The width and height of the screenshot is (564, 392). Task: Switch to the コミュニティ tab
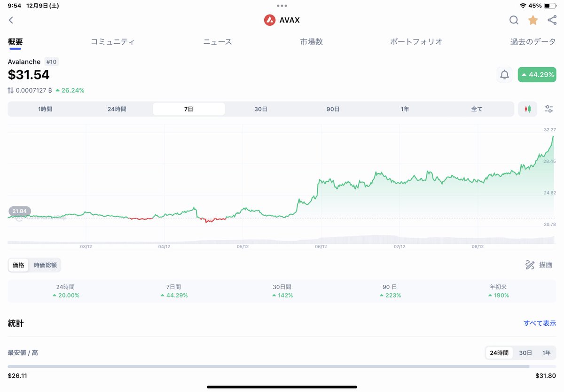click(113, 42)
